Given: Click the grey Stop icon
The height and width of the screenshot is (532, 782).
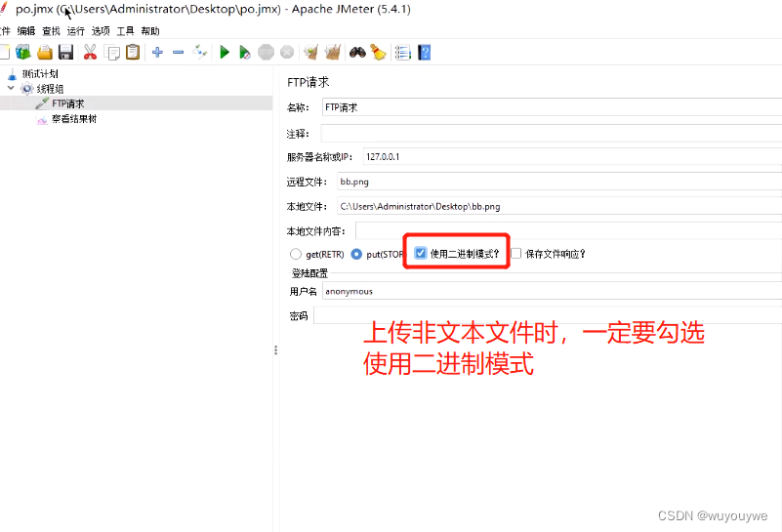Looking at the screenshot, I should 266,52.
